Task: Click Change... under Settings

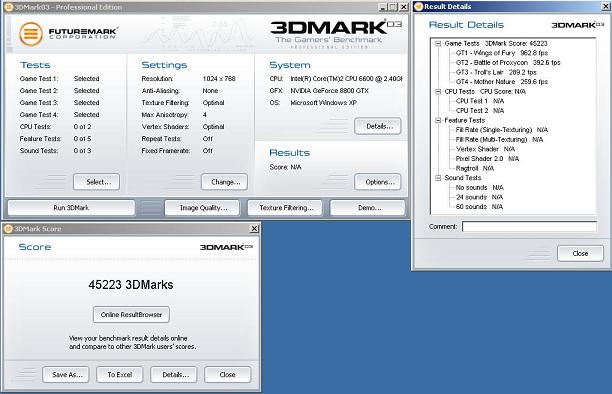Action: point(224,182)
